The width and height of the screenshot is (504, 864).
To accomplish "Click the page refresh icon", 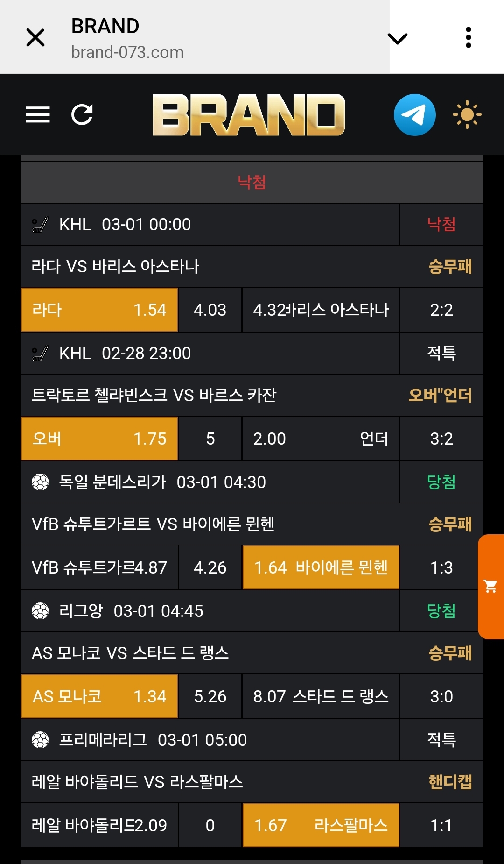I will point(82,114).
